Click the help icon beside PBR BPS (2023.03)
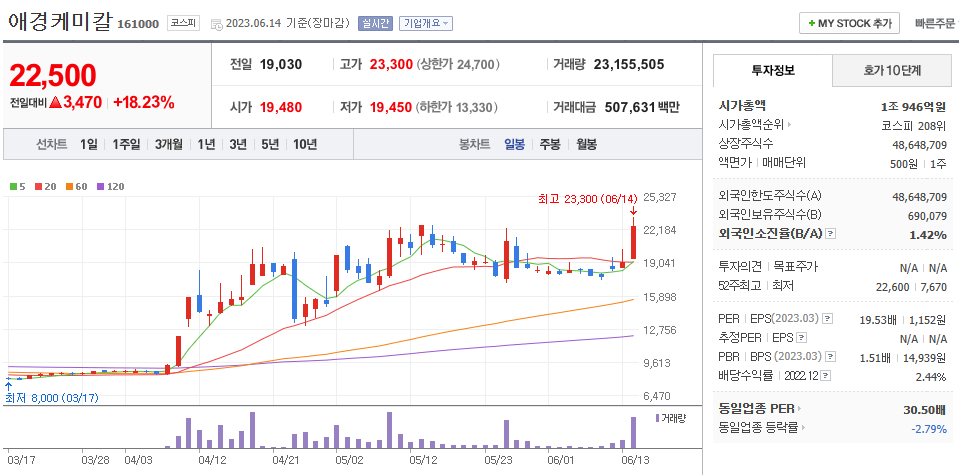Viewport: 959px width, 475px height. click(x=831, y=356)
